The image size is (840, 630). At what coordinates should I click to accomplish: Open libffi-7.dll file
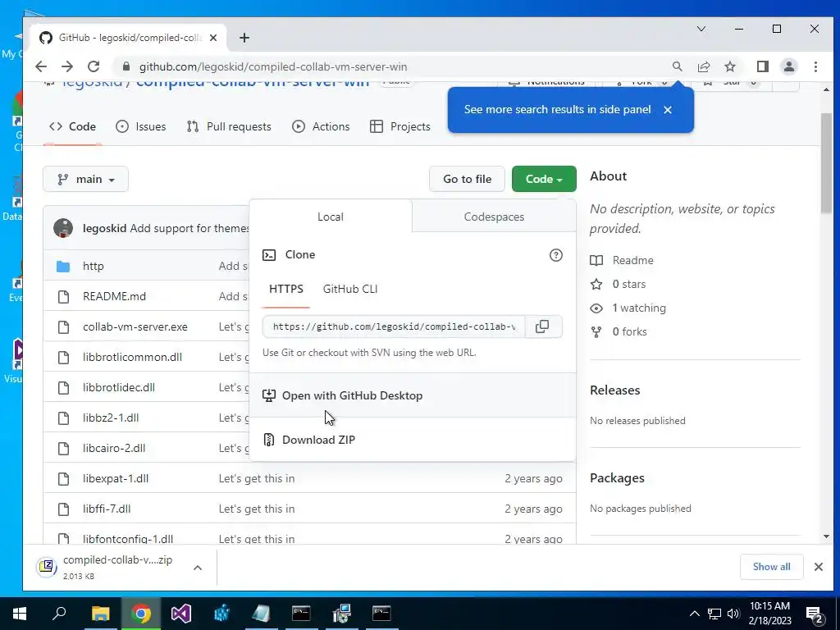point(107,509)
